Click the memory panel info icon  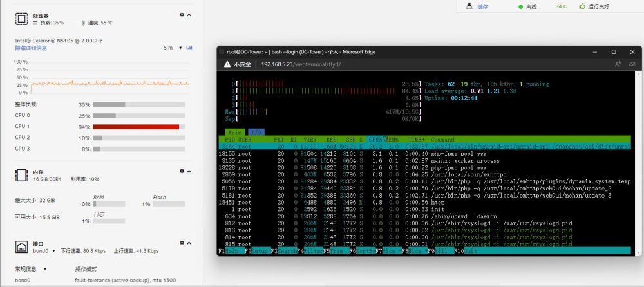pyautogui.click(x=182, y=171)
